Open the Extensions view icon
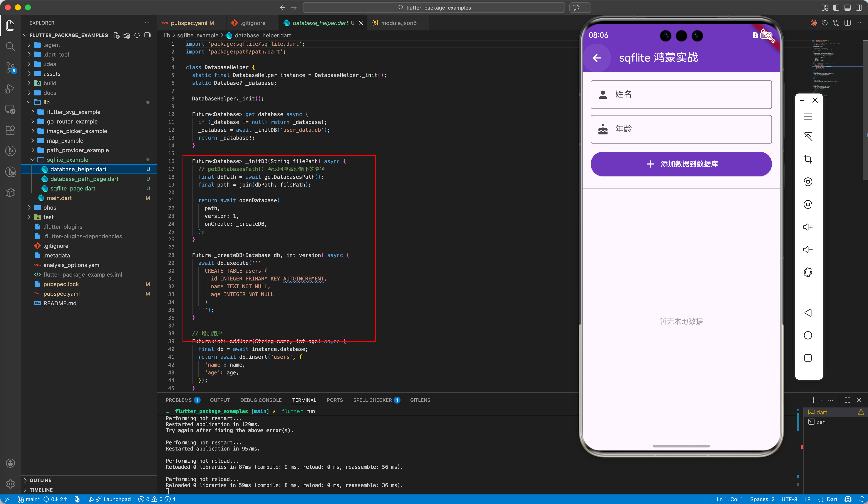Screen dimensions: 868x504 pyautogui.click(x=10, y=130)
